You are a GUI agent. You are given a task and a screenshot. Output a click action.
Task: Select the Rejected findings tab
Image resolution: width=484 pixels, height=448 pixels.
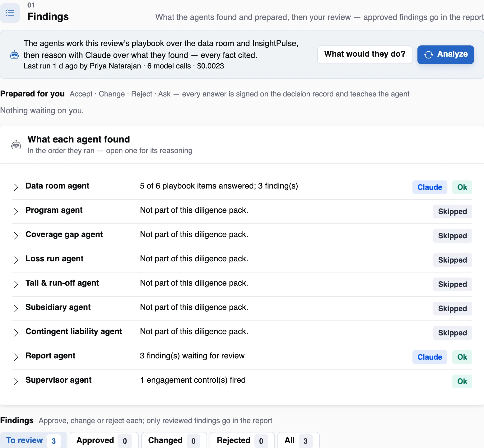tap(242, 441)
